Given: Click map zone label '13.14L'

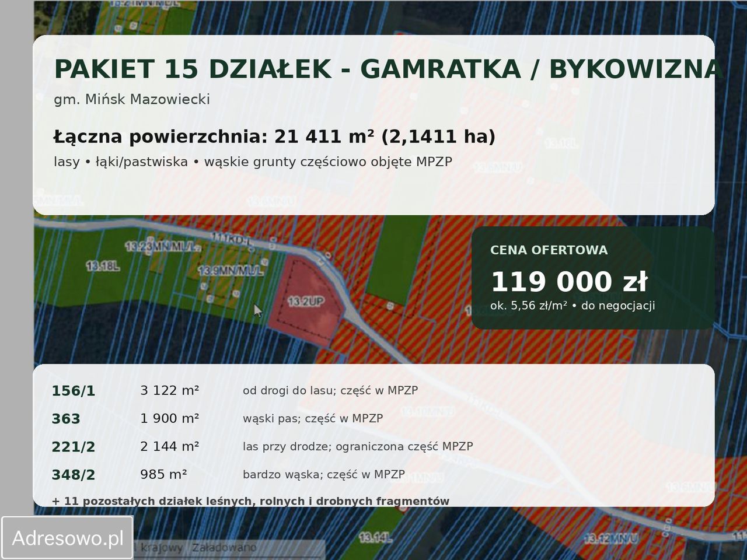Looking at the screenshot, I should [375, 537].
